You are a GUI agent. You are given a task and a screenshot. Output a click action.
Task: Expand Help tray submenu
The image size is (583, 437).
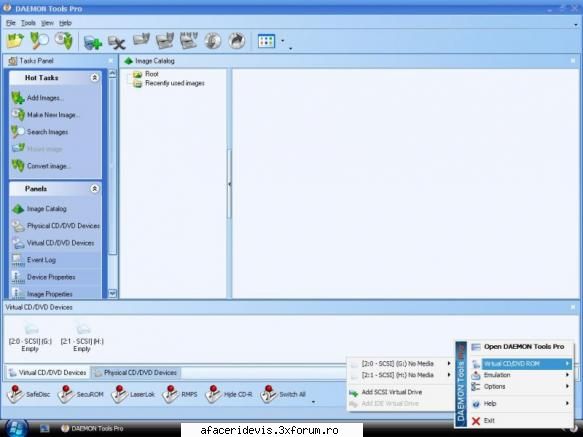coord(520,404)
